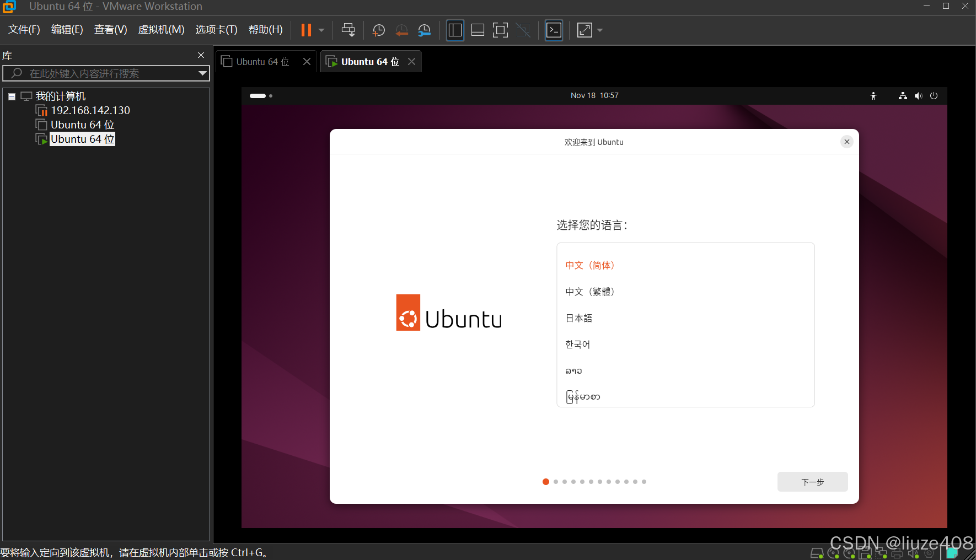Click the Ubuntu network status icon
The width and height of the screenshot is (976, 560).
coord(903,96)
